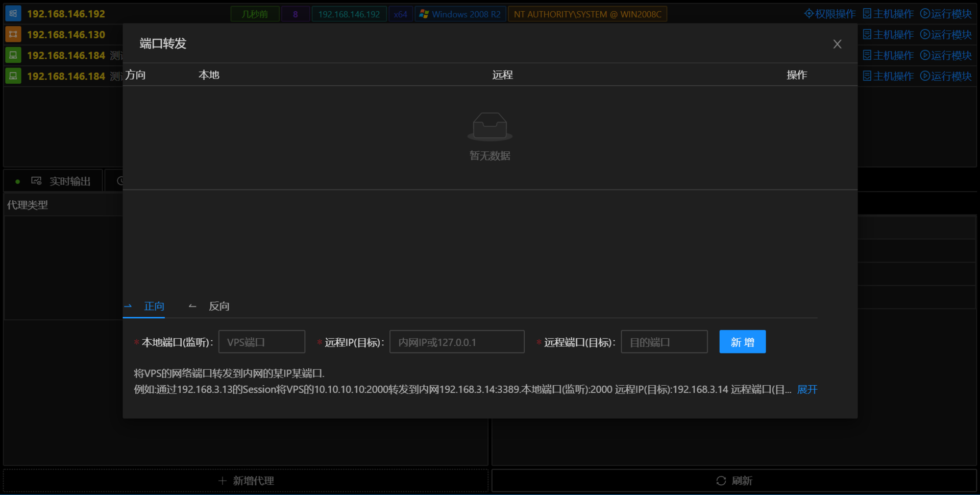Click the VPS端口 local port input field
980x495 pixels.
[x=261, y=341]
